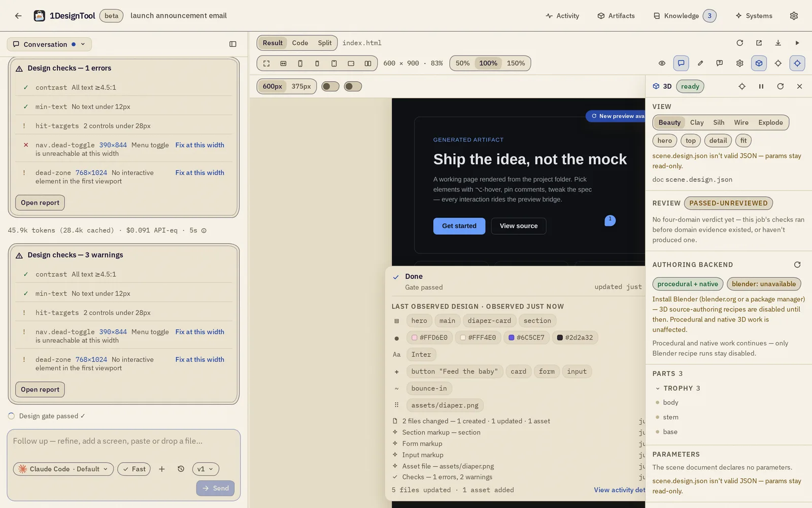
Task: Open the Activity panel
Action: point(562,16)
